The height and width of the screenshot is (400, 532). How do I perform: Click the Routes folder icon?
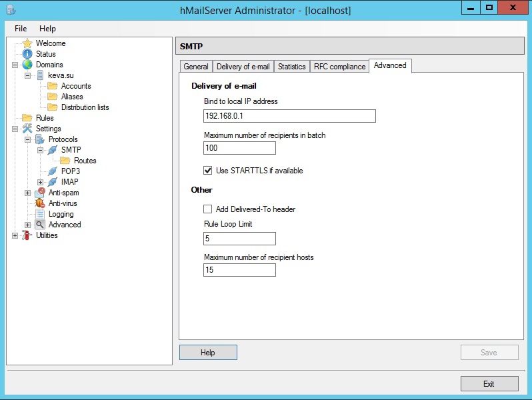65,161
